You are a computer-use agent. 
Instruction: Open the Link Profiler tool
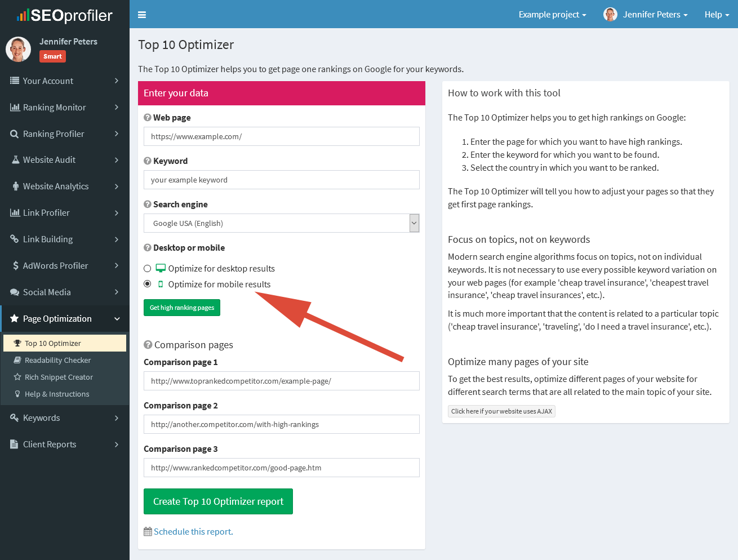click(x=45, y=212)
